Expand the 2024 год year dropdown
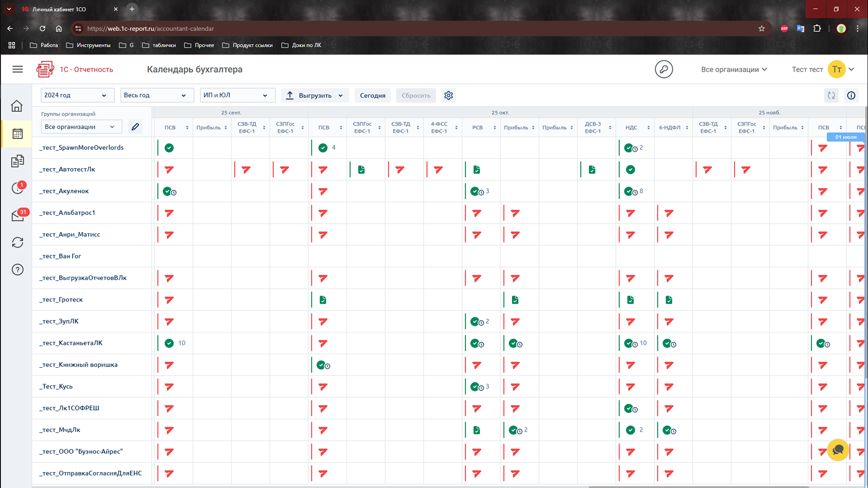The image size is (868, 488). click(77, 95)
